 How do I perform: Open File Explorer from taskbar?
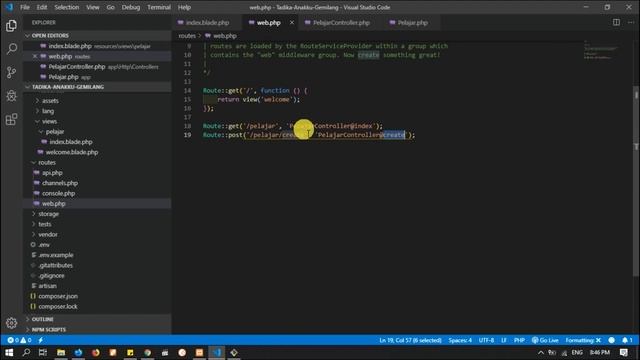[61, 352]
